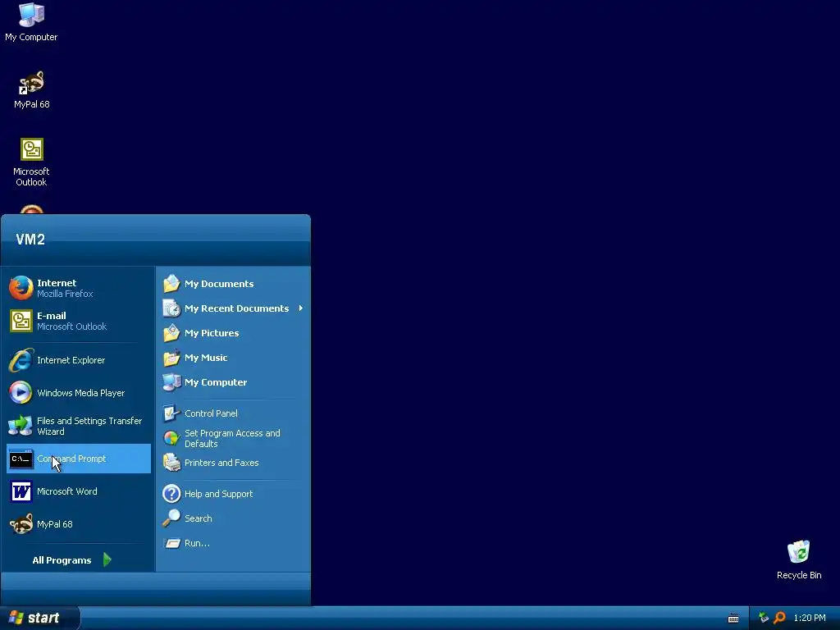The height and width of the screenshot is (630, 840).
Task: Start the Files and Settings Transfer Wizard
Action: pyautogui.click(x=78, y=426)
